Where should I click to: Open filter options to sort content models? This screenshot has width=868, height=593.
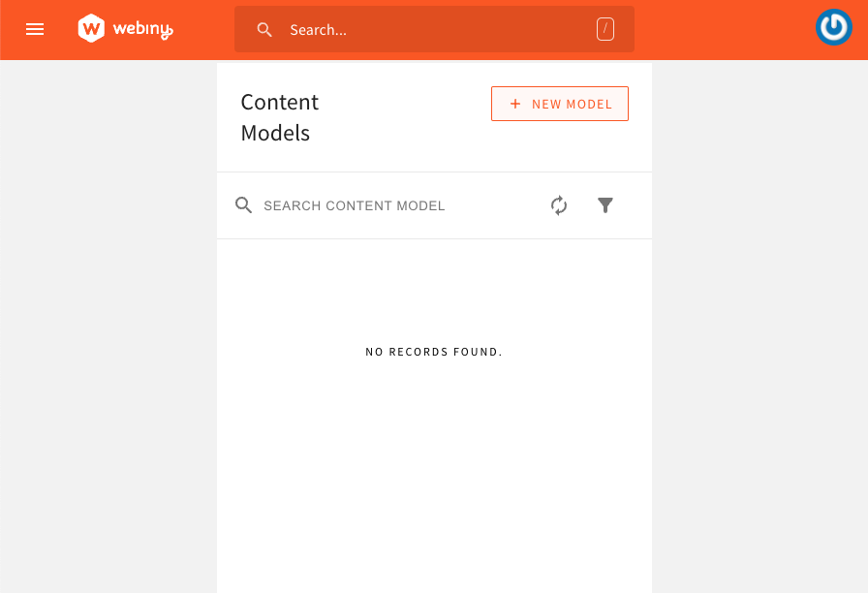click(x=605, y=205)
